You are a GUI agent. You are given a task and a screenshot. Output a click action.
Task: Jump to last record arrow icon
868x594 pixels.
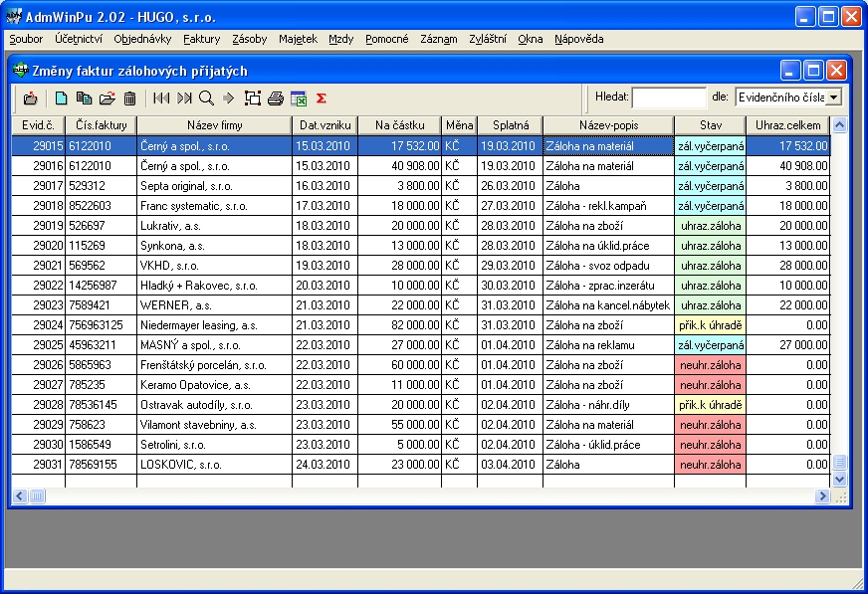pyautogui.click(x=184, y=98)
